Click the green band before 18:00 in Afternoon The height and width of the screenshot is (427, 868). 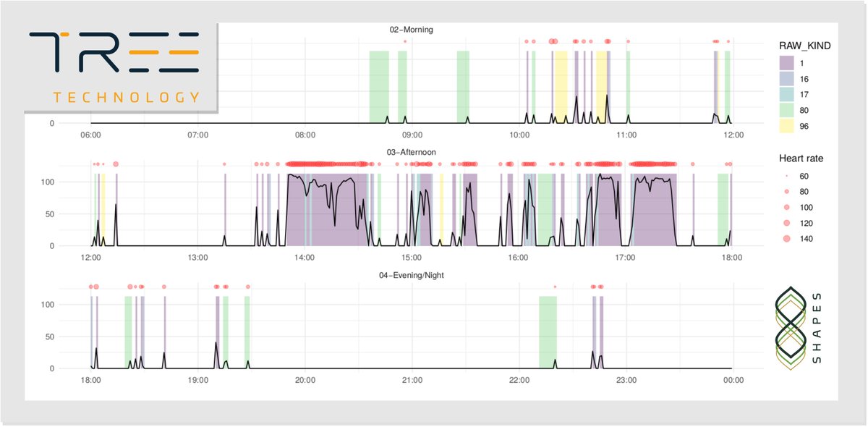(x=723, y=210)
